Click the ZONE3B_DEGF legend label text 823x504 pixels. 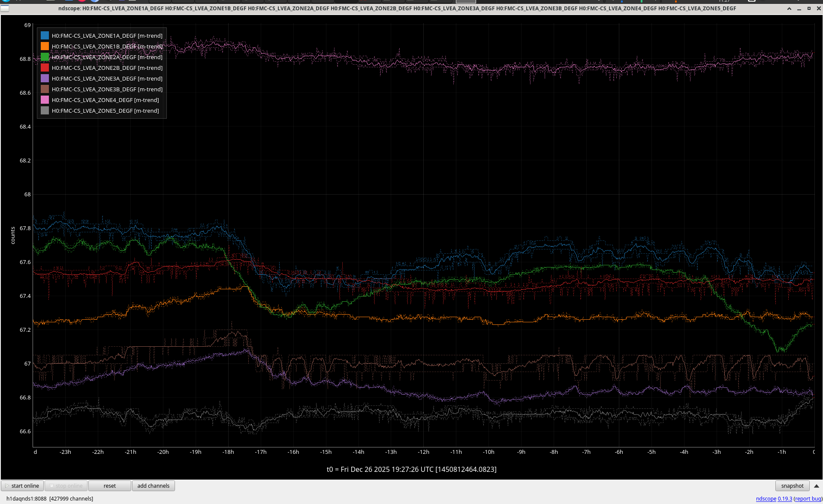pyautogui.click(x=107, y=89)
